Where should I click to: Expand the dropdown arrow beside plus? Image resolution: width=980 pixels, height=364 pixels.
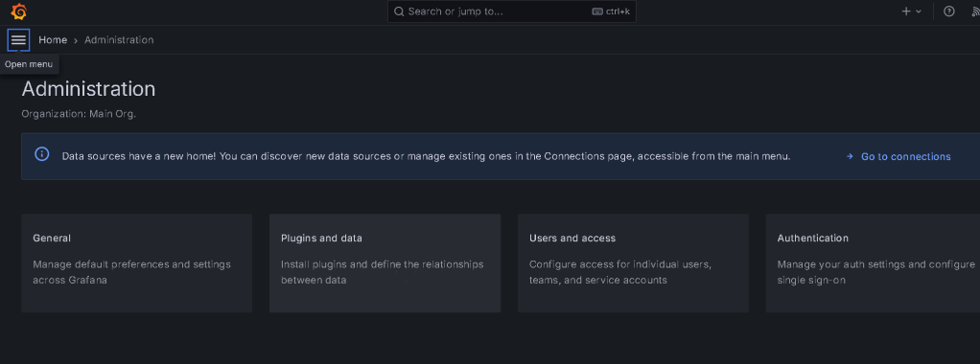(x=918, y=11)
